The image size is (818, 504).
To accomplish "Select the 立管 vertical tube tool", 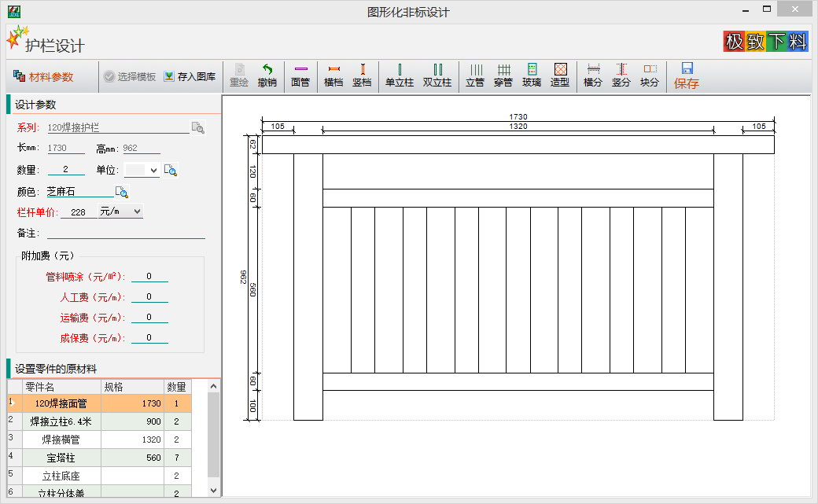I will [475, 76].
